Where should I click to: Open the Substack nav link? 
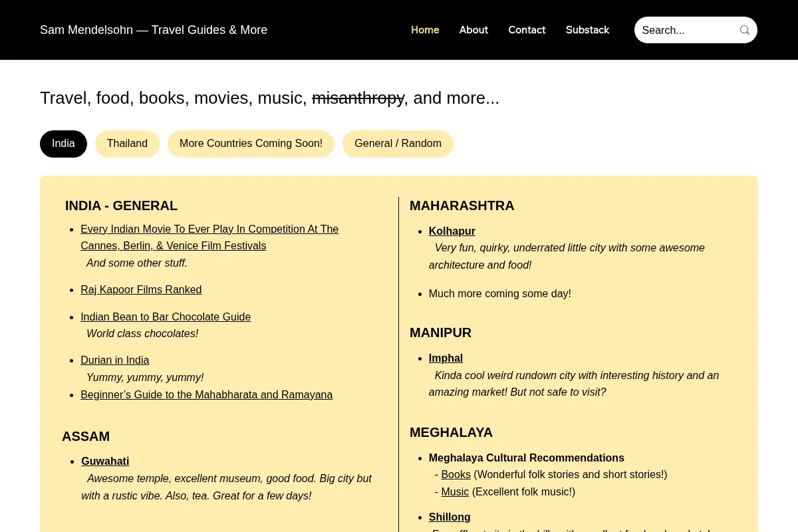pos(587,30)
